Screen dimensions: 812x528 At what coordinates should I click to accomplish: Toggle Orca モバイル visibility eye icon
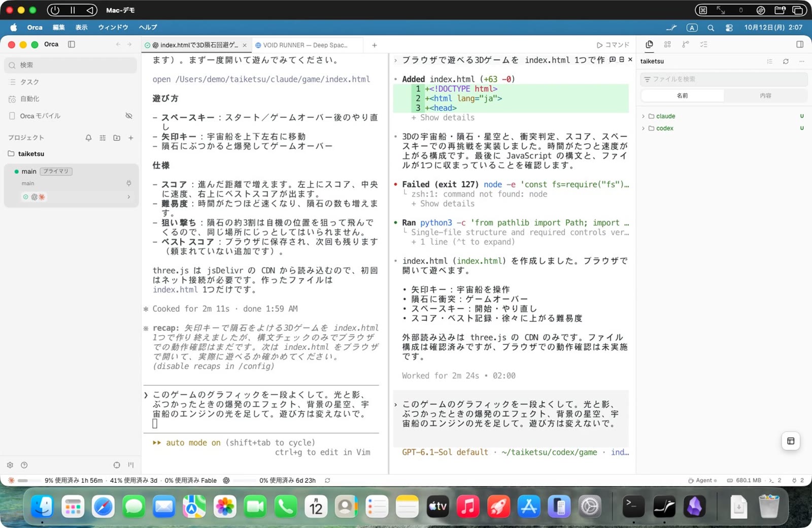pyautogui.click(x=129, y=116)
